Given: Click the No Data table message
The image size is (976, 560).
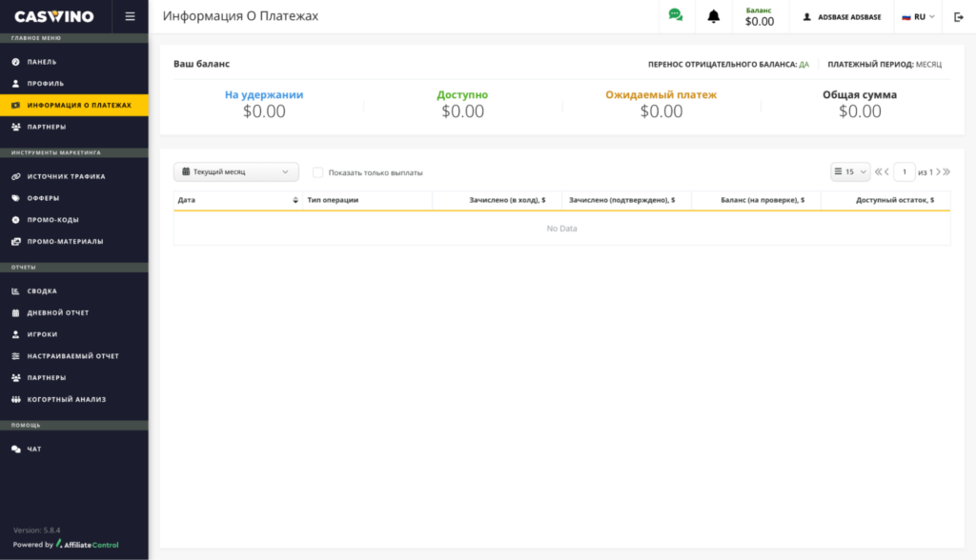Looking at the screenshot, I should click(x=561, y=229).
